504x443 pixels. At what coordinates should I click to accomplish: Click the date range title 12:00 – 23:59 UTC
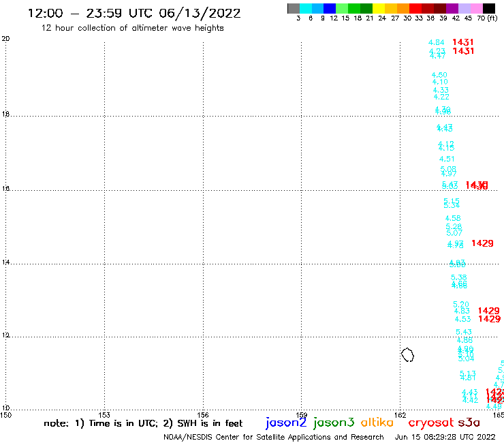[x=134, y=14]
